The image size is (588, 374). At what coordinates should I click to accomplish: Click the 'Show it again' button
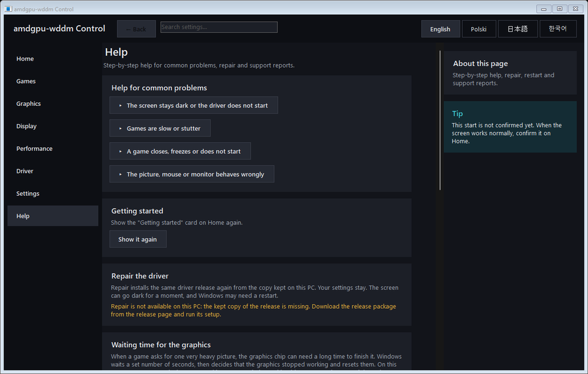(138, 239)
